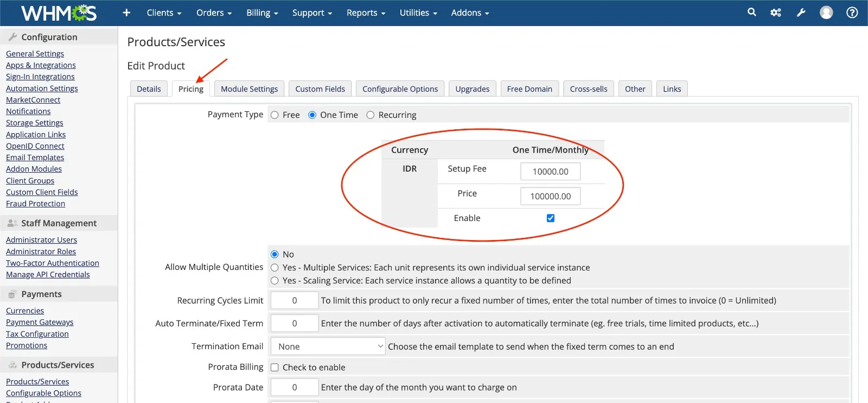The height and width of the screenshot is (403, 868).
Task: Click the plus add-new icon
Action: click(126, 12)
